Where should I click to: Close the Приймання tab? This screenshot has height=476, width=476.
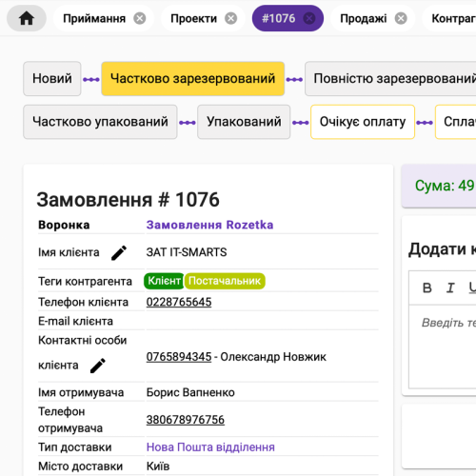139,18
